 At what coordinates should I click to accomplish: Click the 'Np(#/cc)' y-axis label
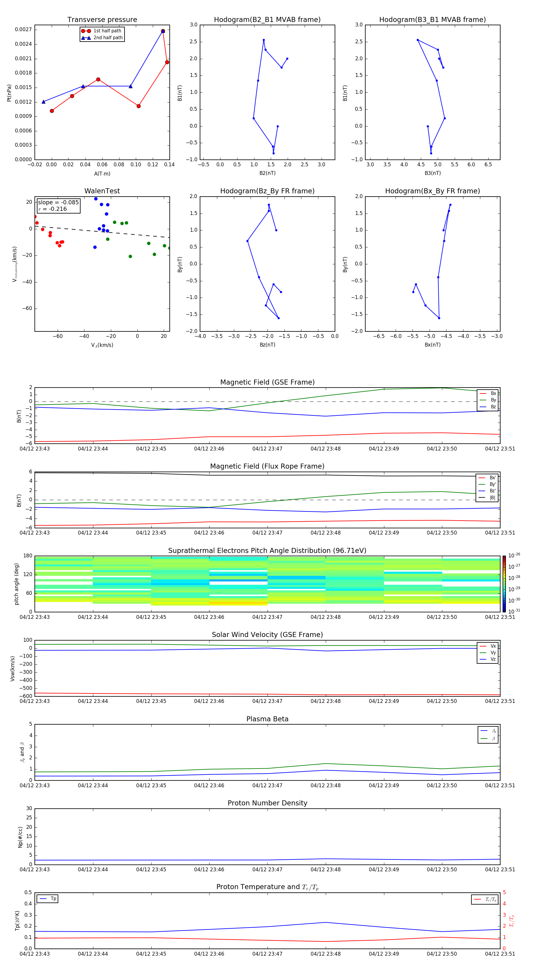tap(20, 837)
